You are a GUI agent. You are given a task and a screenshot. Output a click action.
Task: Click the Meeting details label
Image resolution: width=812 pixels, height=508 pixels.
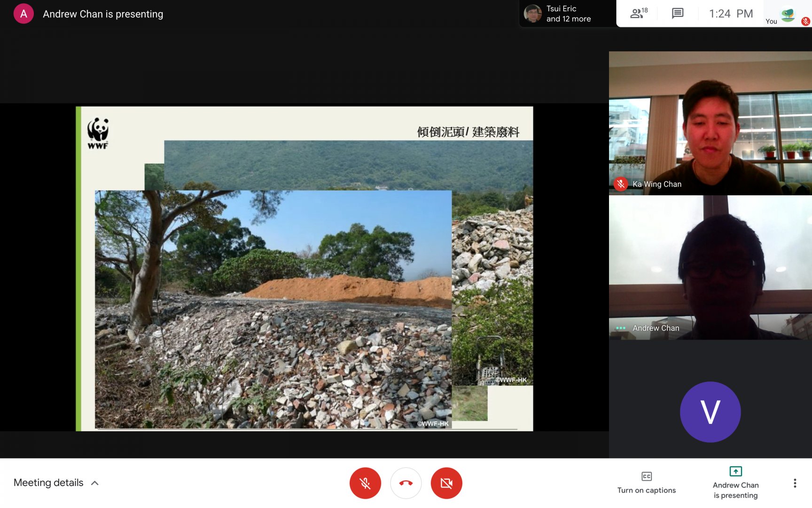[48, 483]
